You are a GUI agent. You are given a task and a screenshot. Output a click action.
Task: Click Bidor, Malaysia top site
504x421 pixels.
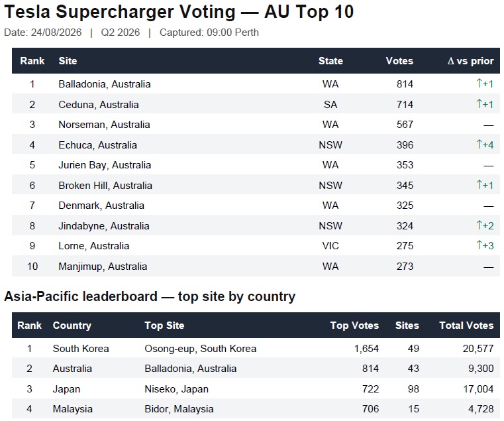pos(179,409)
